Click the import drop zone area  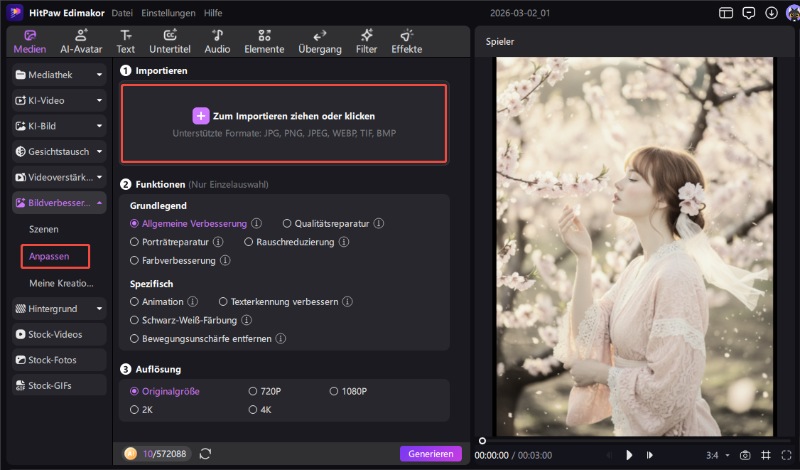(284, 124)
